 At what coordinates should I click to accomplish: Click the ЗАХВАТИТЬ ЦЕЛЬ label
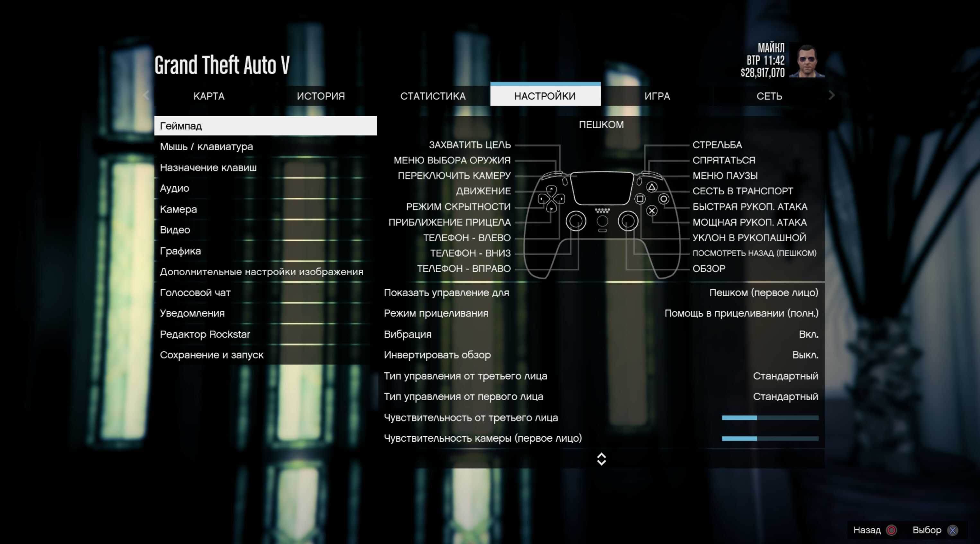point(470,145)
